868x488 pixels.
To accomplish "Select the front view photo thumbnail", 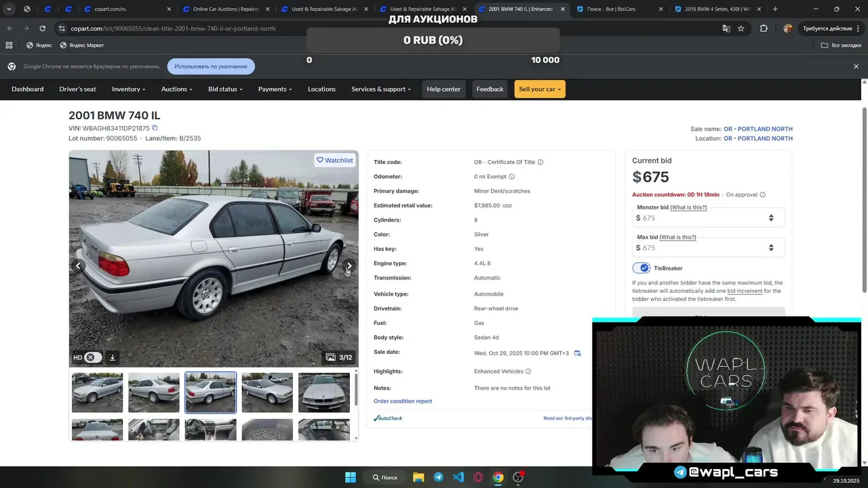I will pyautogui.click(x=324, y=392).
